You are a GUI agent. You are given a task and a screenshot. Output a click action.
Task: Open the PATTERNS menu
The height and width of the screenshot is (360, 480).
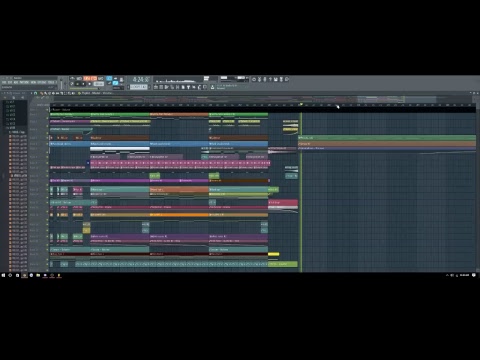24,82
